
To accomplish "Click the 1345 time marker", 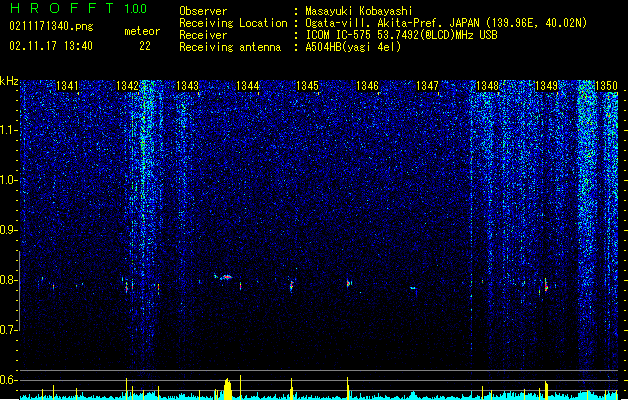I will tap(307, 86).
